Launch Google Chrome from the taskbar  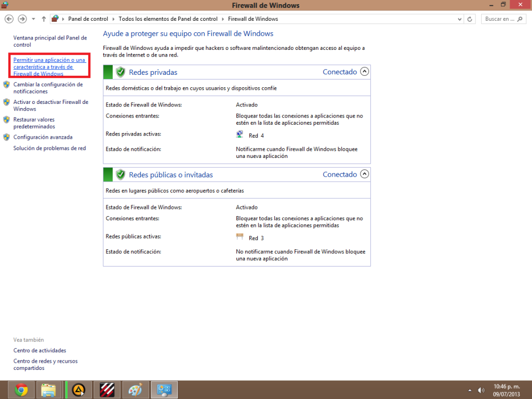[21, 390]
